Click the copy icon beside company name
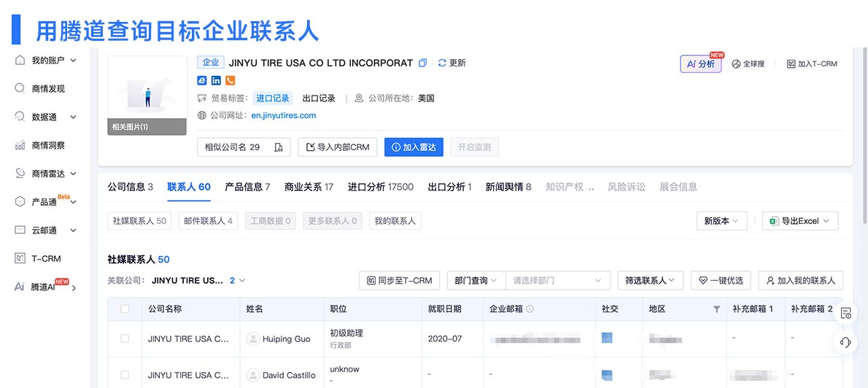Screen dimensions: 868x388 tap(422, 63)
